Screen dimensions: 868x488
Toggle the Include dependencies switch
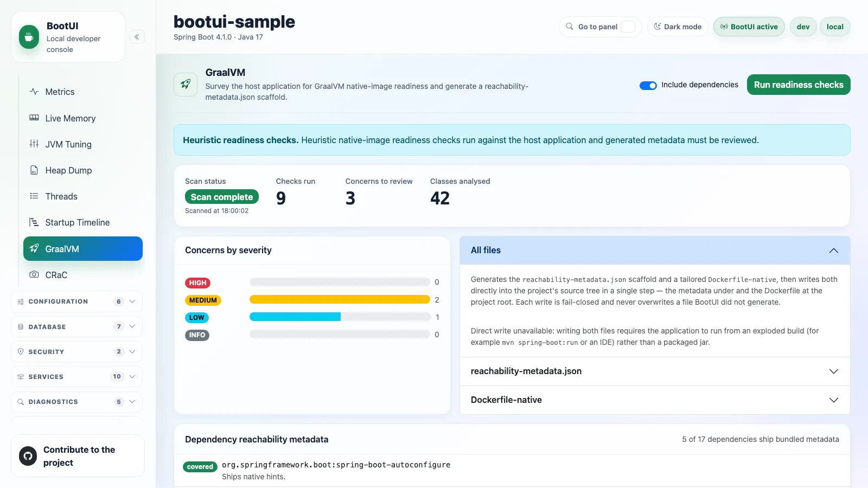(x=648, y=85)
